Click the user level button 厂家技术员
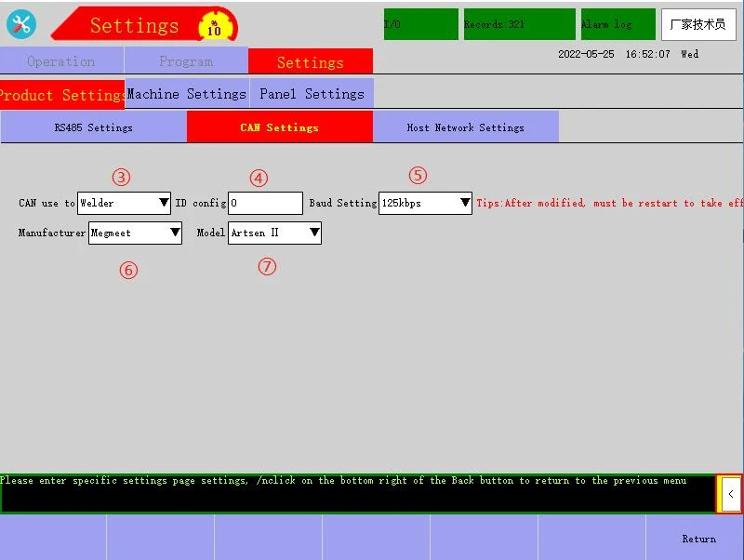 [x=698, y=24]
